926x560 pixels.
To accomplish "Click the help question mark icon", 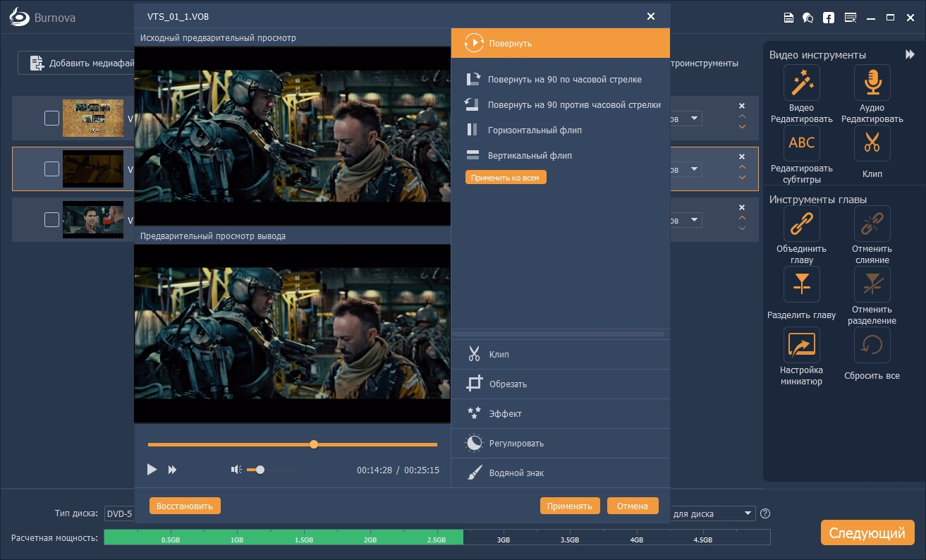I will point(765,513).
